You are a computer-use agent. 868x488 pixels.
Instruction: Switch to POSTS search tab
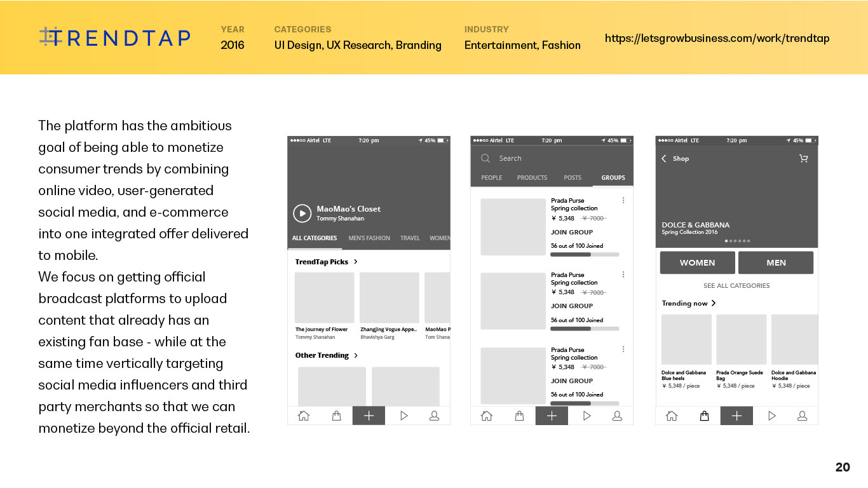pyautogui.click(x=573, y=178)
